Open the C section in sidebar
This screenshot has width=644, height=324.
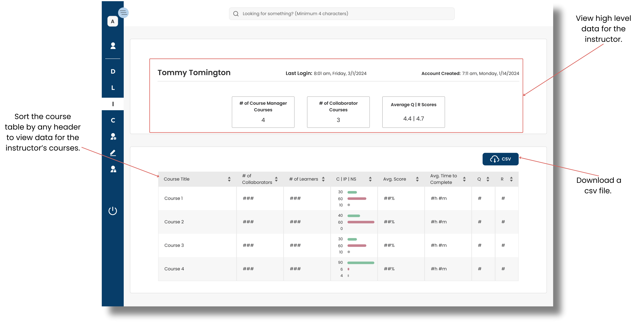point(113,120)
